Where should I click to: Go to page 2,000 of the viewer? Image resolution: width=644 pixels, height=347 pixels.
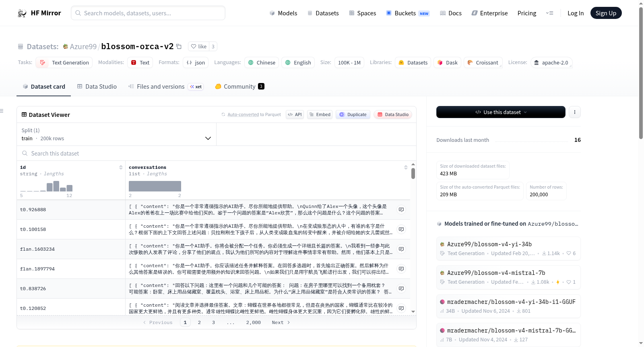254,322
